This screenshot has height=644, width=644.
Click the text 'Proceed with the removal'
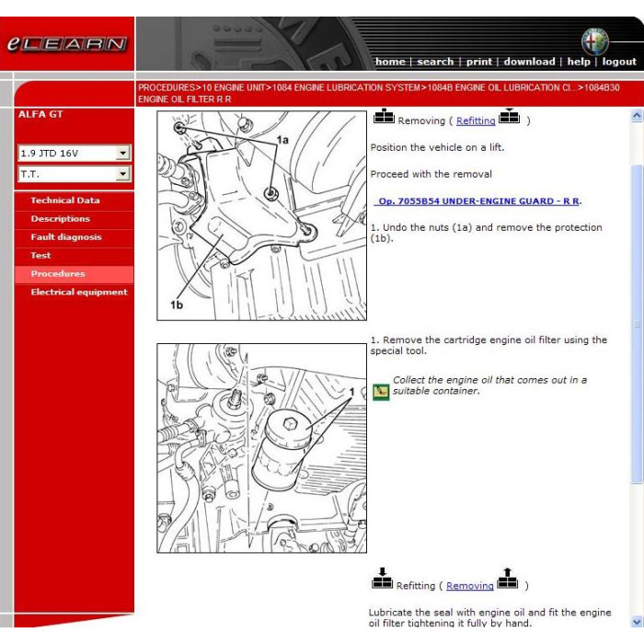(431, 174)
